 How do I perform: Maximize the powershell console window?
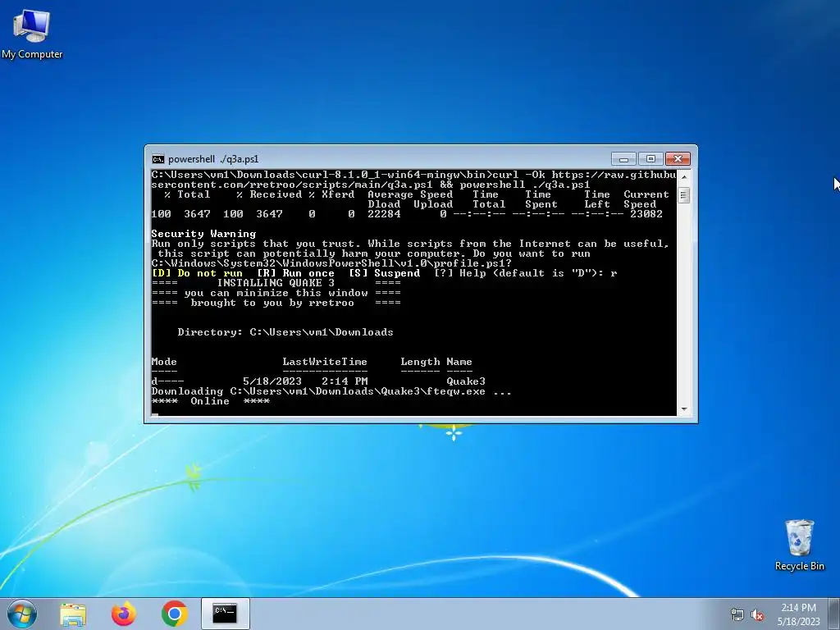(x=651, y=159)
